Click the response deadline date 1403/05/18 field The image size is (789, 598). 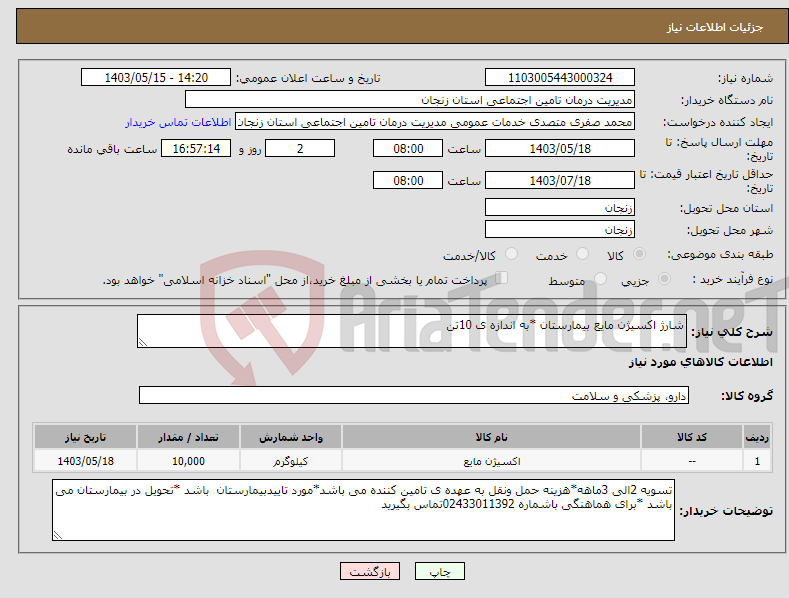coord(560,148)
